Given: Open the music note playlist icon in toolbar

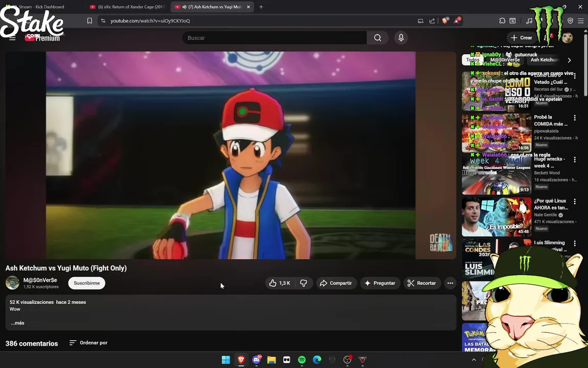Looking at the screenshot, I should click(x=529, y=21).
